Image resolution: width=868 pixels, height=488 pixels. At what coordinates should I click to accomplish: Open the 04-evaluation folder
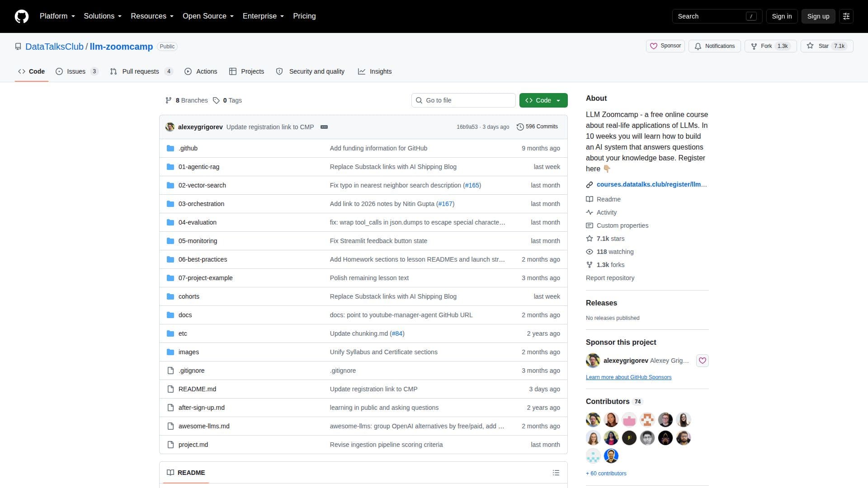pos(198,222)
